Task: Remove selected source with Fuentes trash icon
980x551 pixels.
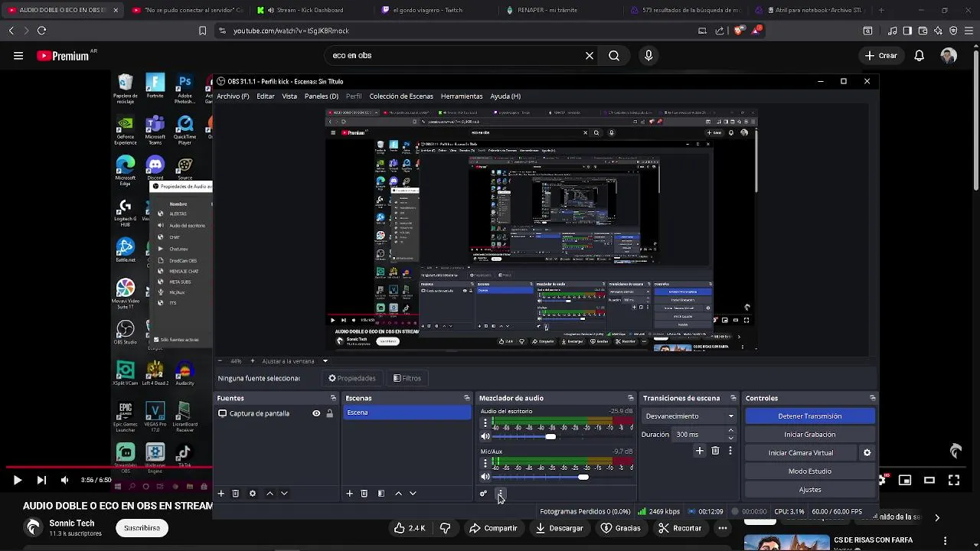Action: pos(236,494)
